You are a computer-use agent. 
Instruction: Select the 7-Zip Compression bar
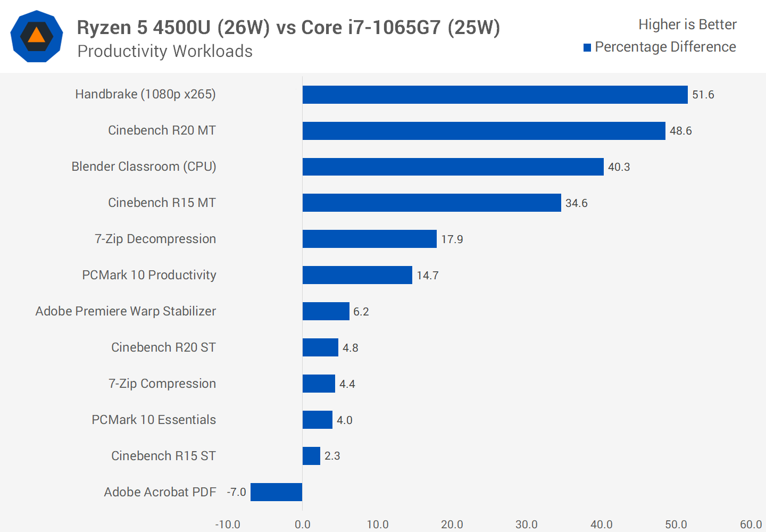(x=319, y=384)
